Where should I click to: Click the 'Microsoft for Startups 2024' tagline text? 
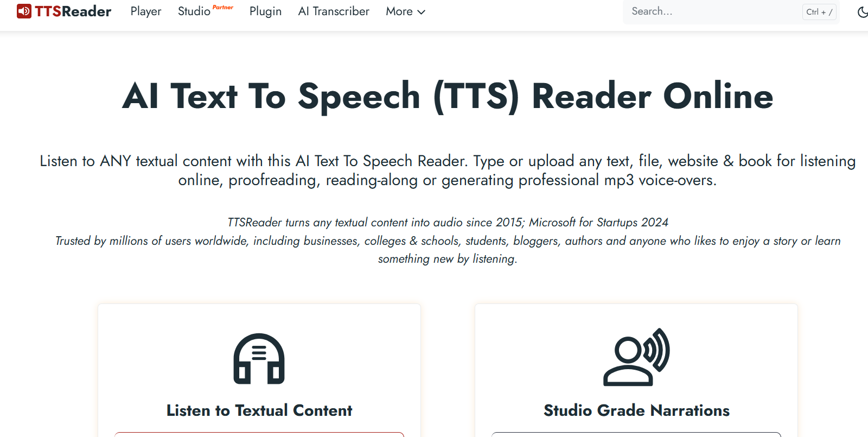tap(598, 222)
